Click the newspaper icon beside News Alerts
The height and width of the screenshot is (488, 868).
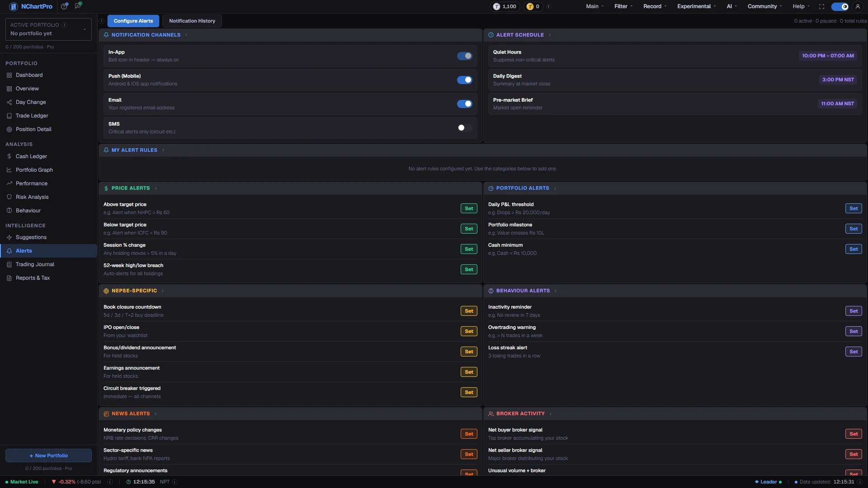point(106,414)
